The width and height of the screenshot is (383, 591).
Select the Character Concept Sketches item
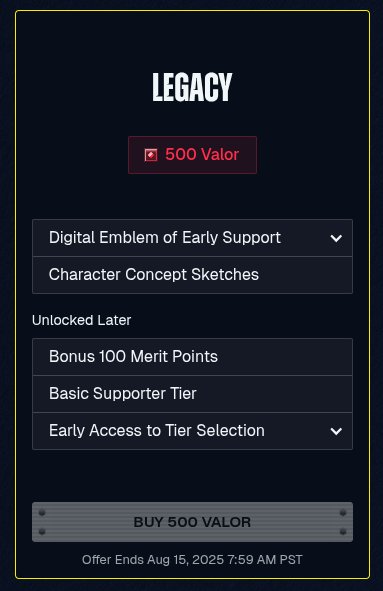[192, 275]
